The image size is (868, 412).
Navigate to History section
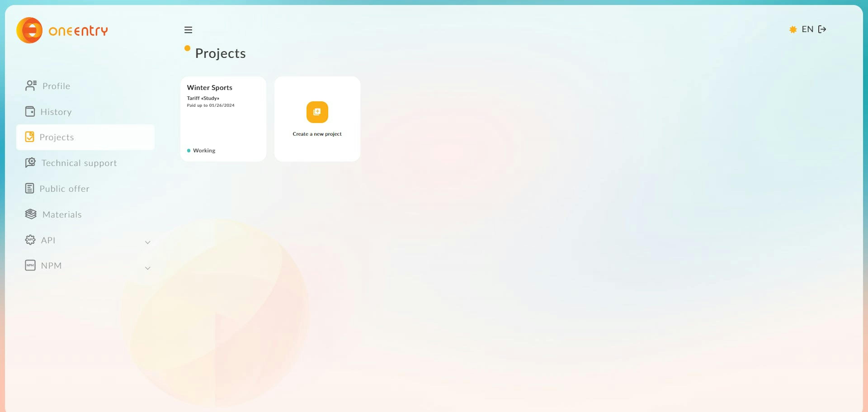pyautogui.click(x=56, y=111)
